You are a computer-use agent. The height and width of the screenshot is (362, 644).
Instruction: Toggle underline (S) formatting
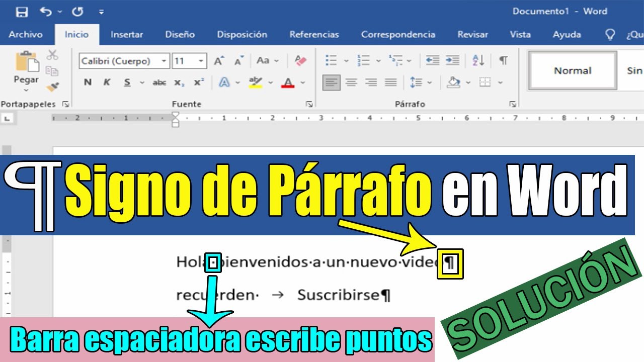(127, 82)
